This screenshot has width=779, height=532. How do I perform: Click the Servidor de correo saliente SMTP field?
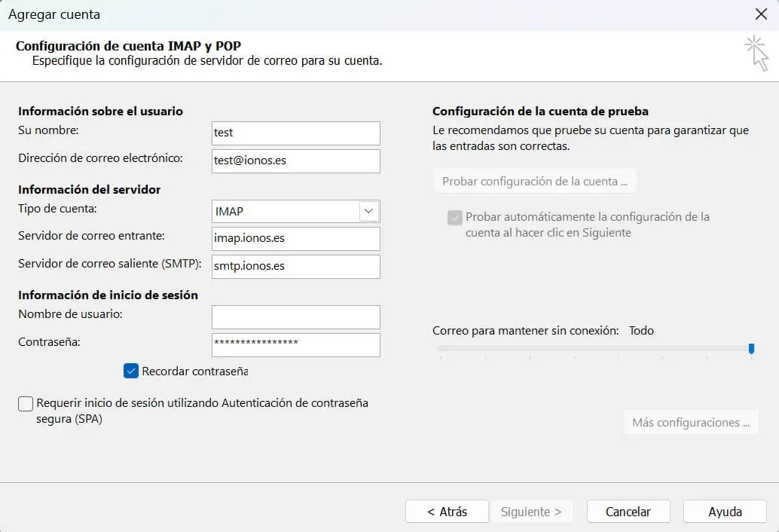pos(295,266)
